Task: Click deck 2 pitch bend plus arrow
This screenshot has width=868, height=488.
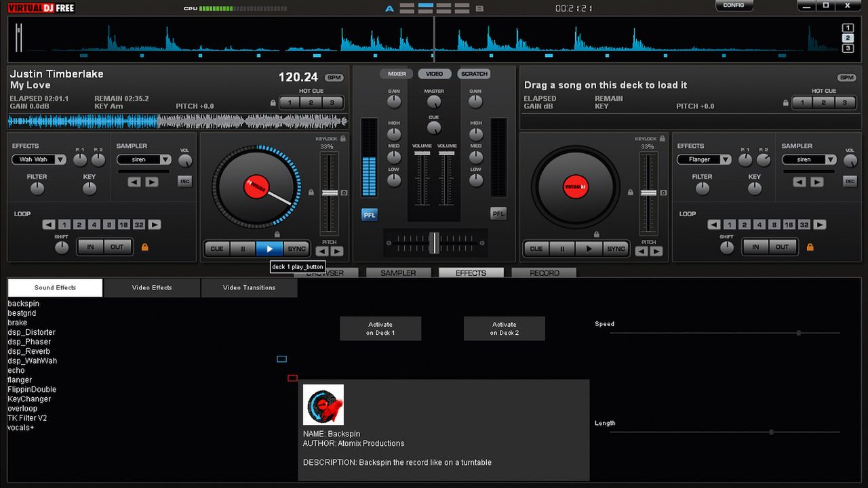Action: pos(656,251)
